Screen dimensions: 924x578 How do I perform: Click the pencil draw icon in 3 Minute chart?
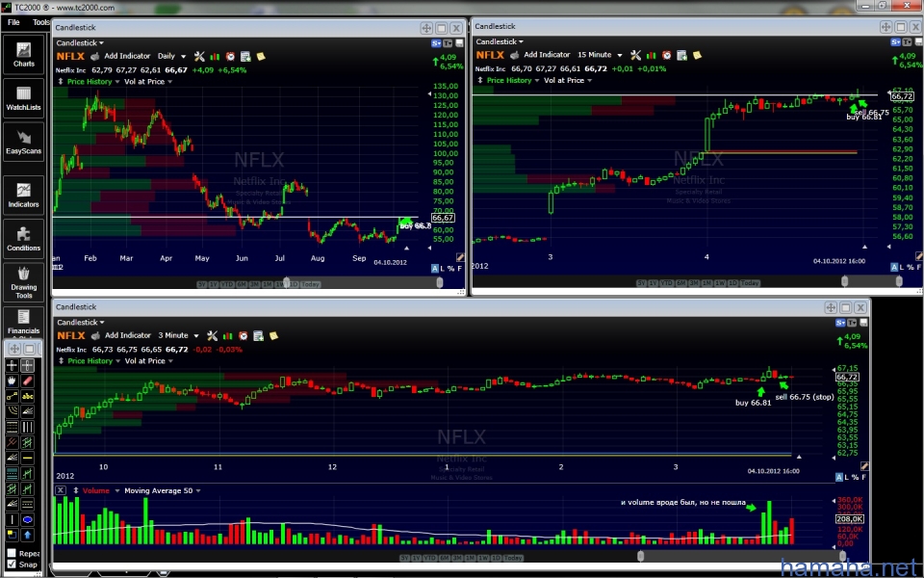864,466
